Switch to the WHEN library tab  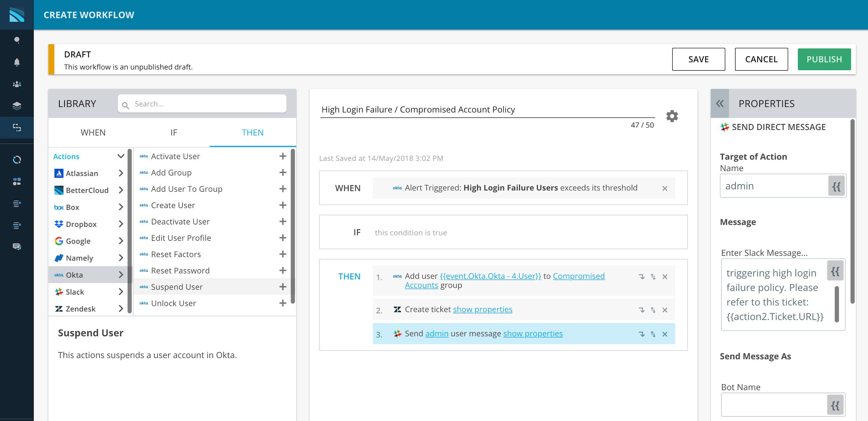pos(93,133)
